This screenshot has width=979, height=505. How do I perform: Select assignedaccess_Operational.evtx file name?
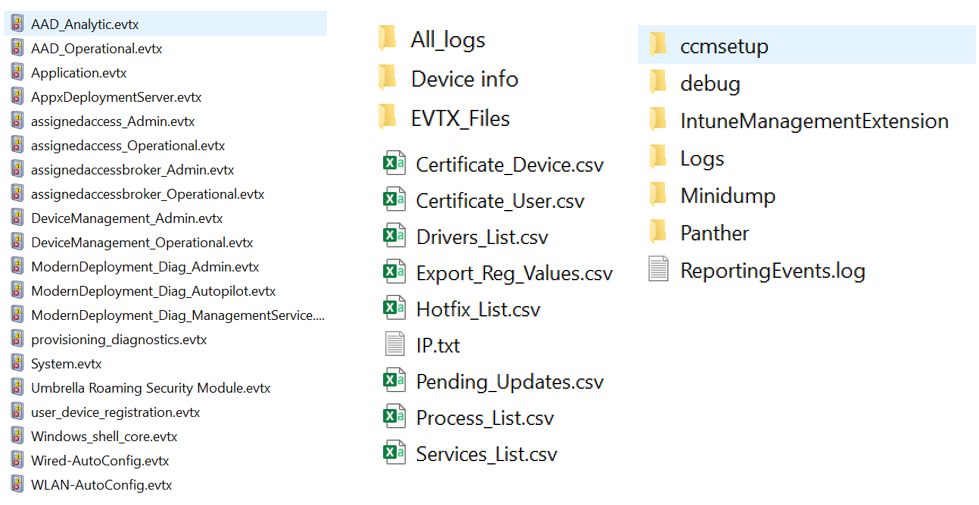(128, 146)
